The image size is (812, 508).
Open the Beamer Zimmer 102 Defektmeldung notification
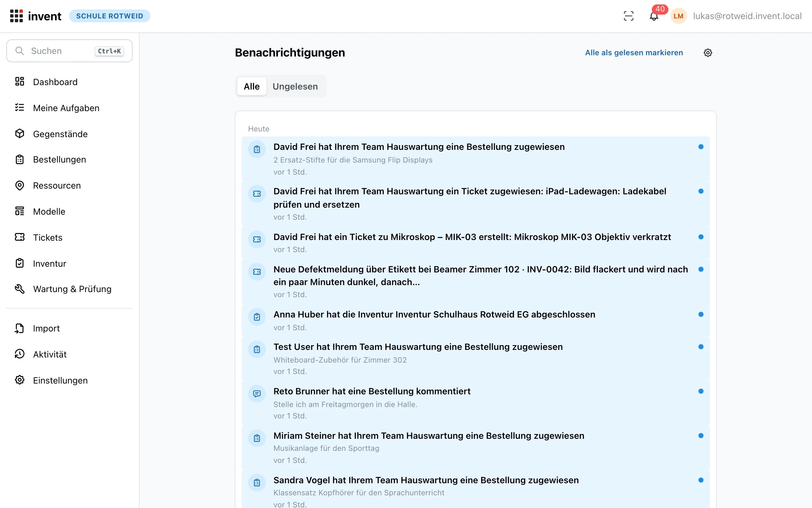[475, 282]
